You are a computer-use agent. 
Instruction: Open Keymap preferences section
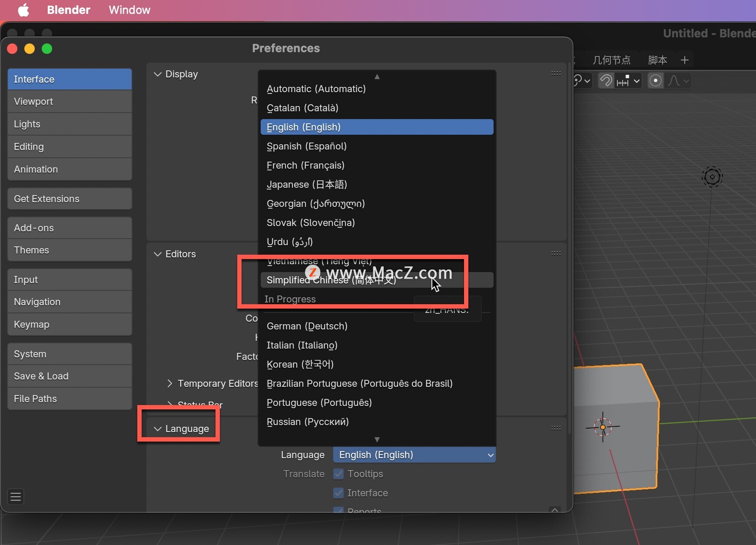70,324
